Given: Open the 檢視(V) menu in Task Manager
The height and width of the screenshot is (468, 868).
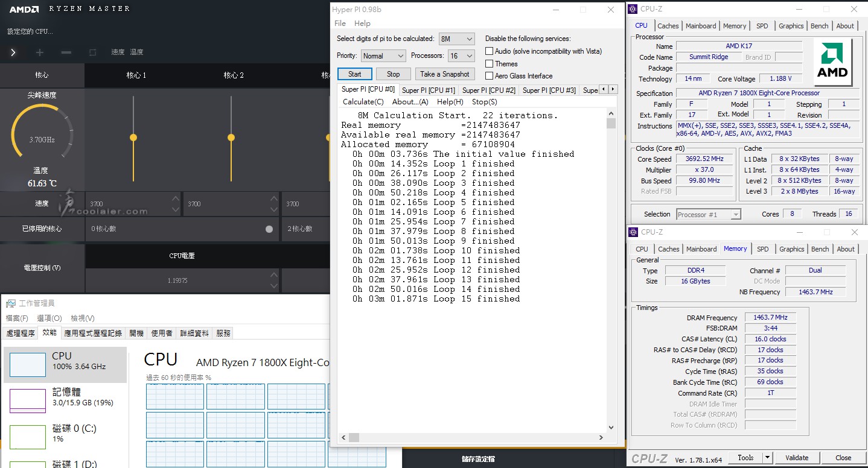Looking at the screenshot, I should [83, 318].
